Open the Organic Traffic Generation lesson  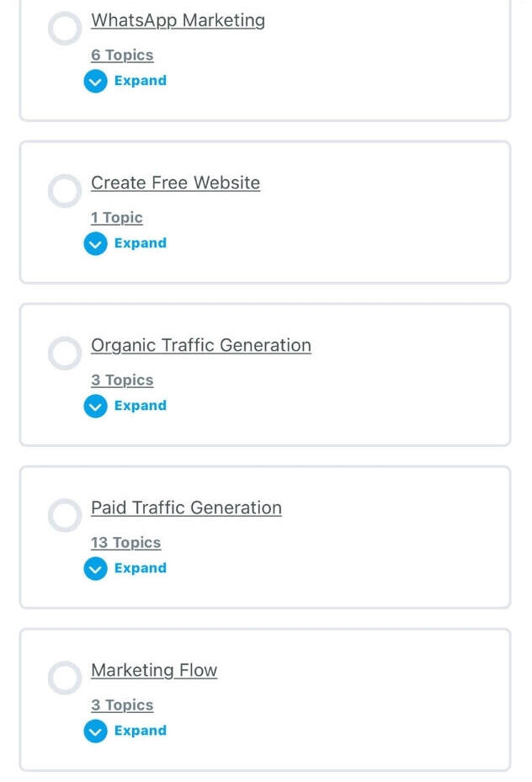[200, 345]
